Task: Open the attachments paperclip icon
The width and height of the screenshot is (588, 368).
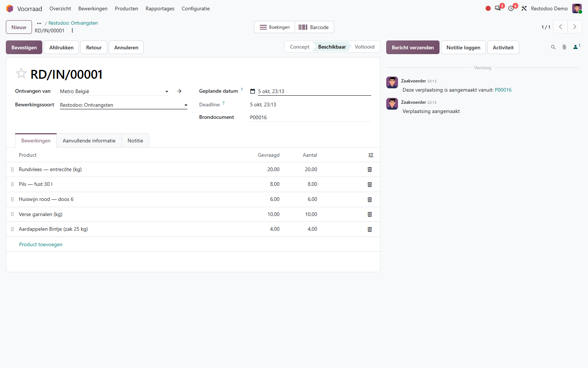Action: point(564,47)
